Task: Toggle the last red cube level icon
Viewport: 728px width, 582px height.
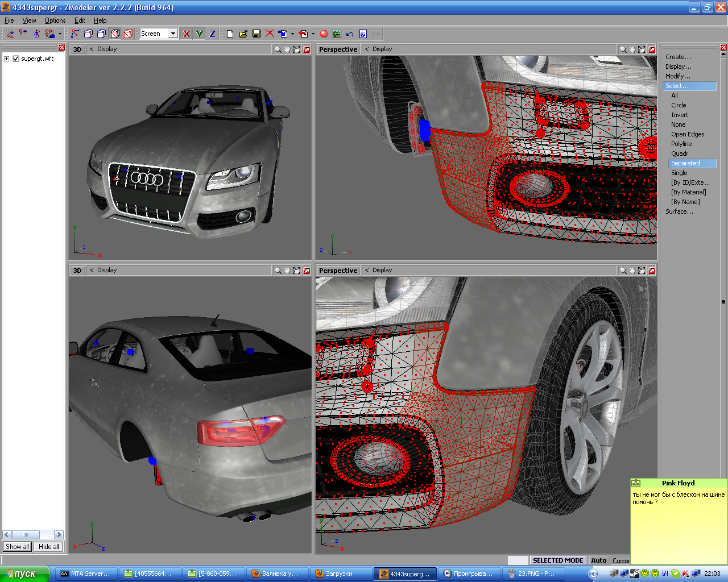Action: tap(129, 34)
